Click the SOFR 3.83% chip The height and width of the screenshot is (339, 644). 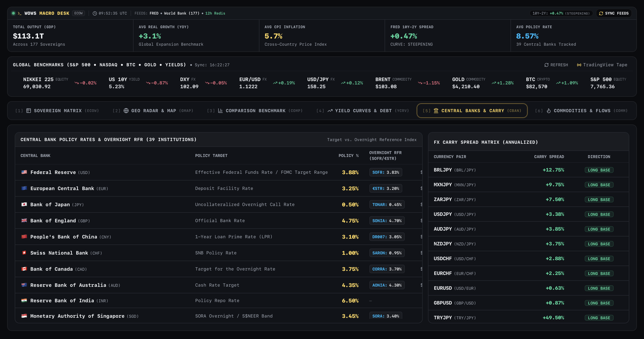(x=386, y=172)
